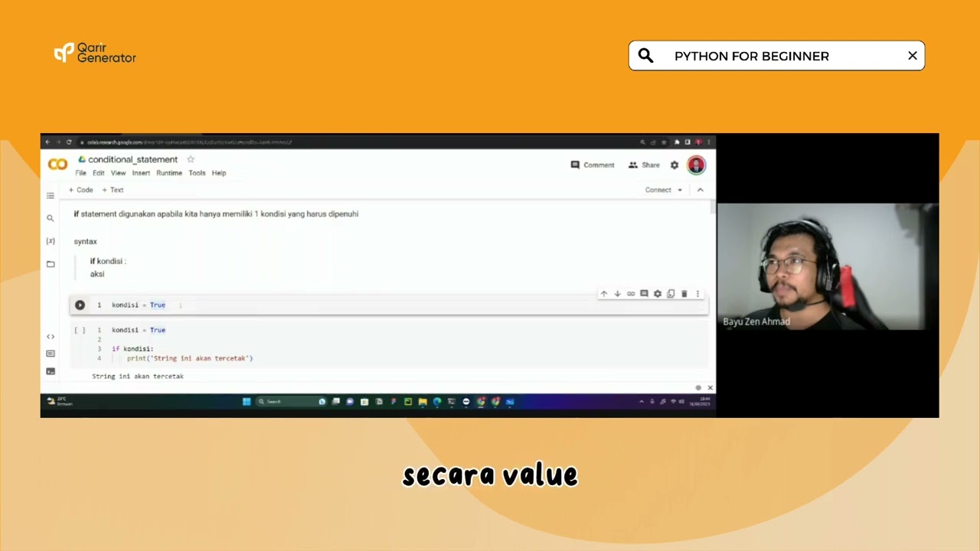This screenshot has height=551, width=980.
Task: Open the Connect dropdown arrow
Action: 679,190
